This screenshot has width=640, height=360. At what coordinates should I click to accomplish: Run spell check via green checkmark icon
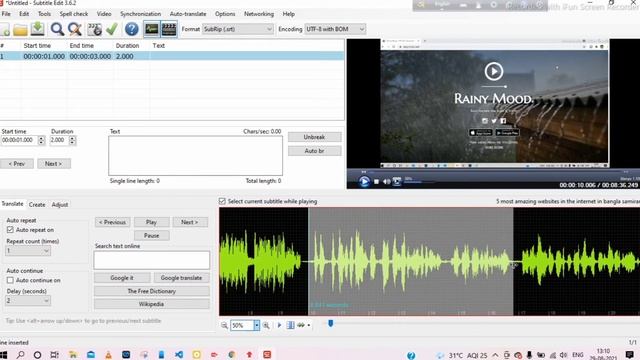111,29
